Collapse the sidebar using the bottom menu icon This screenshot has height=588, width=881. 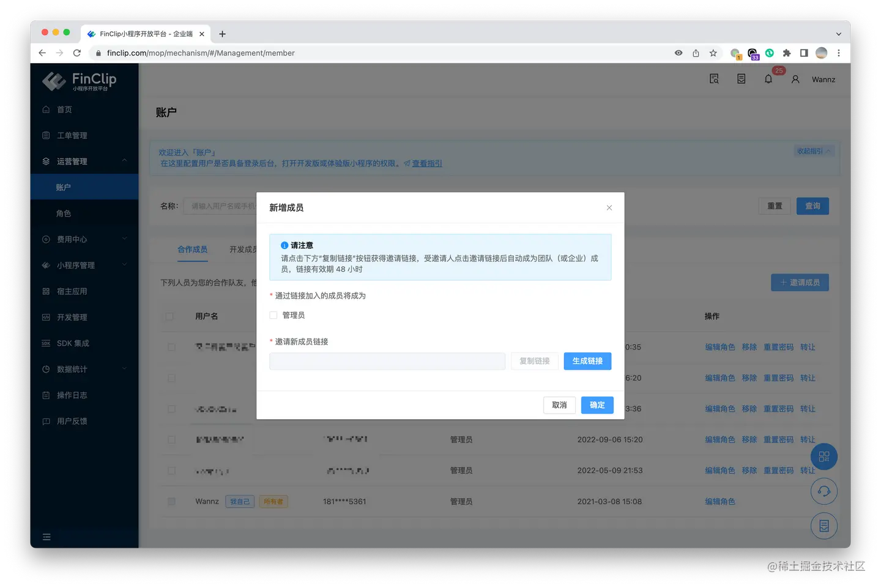coord(46,537)
